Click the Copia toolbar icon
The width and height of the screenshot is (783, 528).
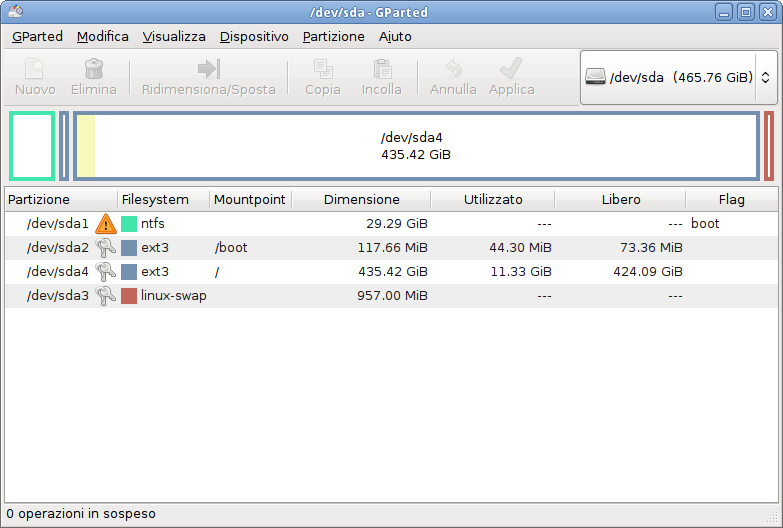coord(323,69)
